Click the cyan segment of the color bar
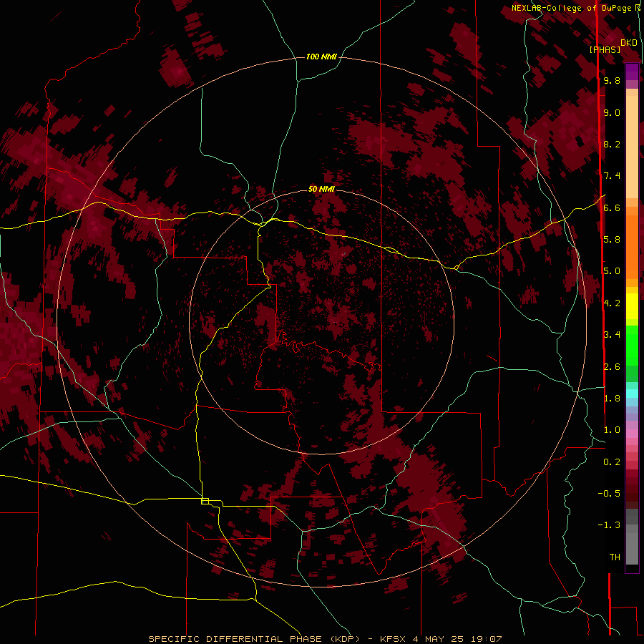This screenshot has height=644, width=644. click(632, 394)
